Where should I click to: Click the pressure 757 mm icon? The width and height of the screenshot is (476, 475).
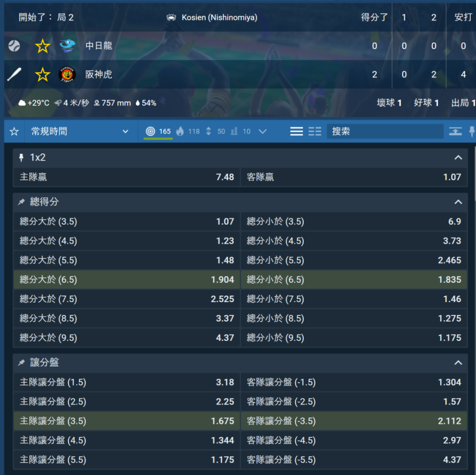point(97,103)
